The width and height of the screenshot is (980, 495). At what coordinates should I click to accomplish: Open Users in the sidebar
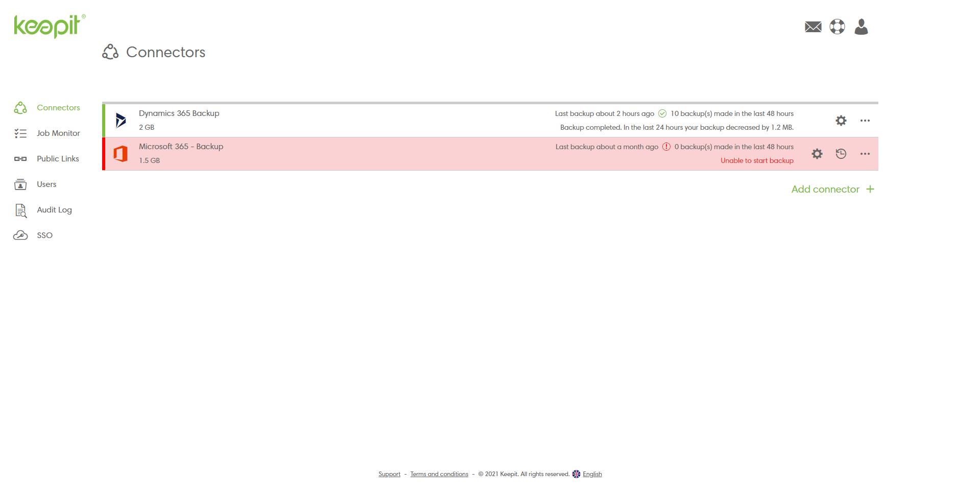46,184
